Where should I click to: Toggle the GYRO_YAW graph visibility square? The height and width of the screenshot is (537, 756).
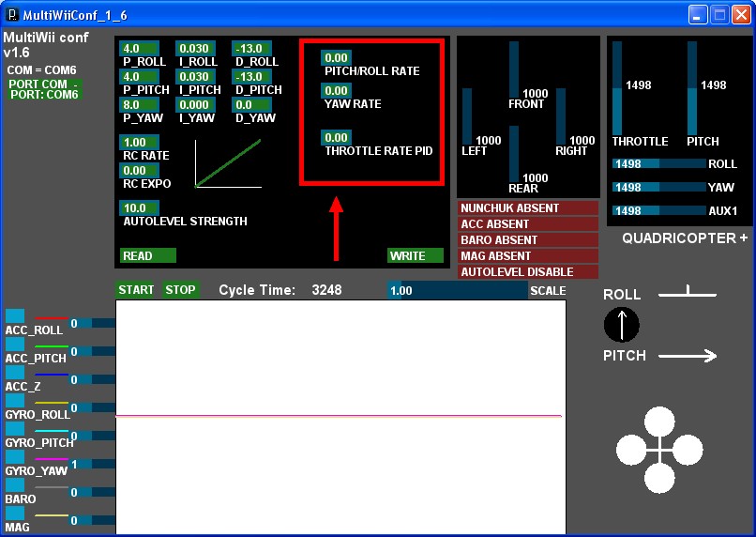pyautogui.click(x=15, y=457)
